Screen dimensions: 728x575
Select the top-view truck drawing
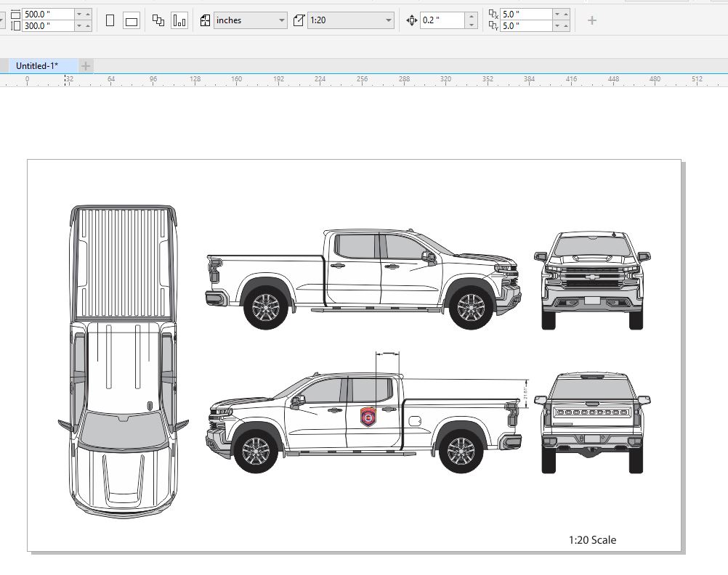(123, 361)
